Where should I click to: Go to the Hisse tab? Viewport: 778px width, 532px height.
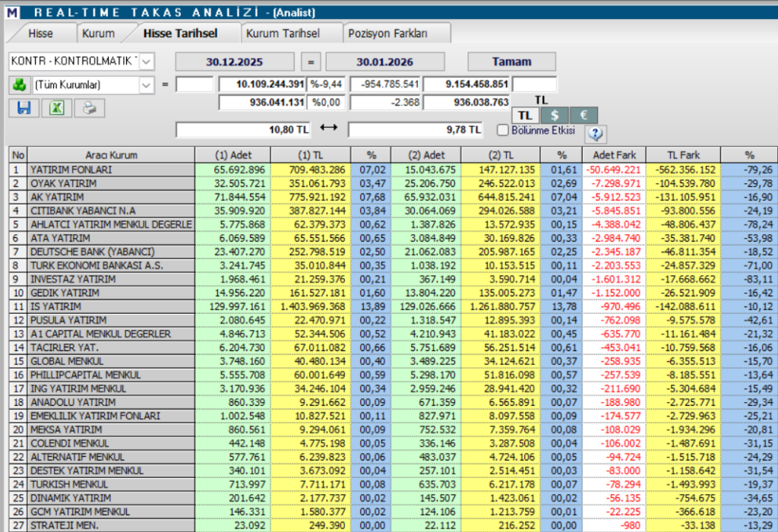point(42,33)
